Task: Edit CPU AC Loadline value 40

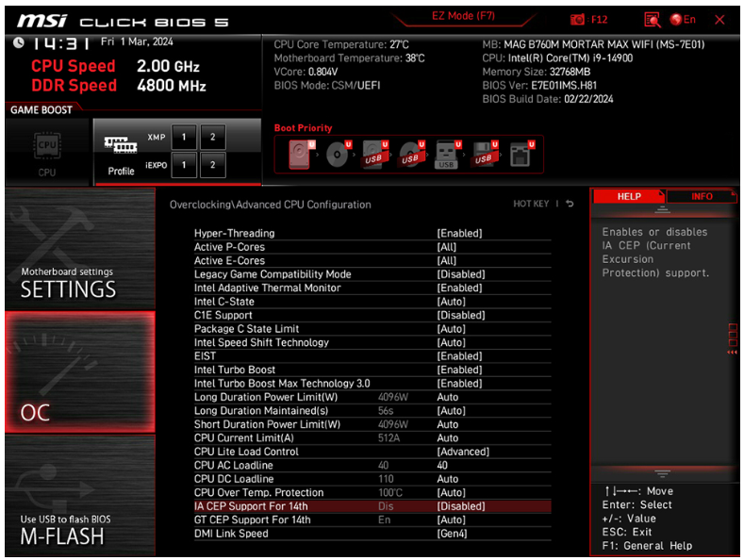Action: [442, 466]
